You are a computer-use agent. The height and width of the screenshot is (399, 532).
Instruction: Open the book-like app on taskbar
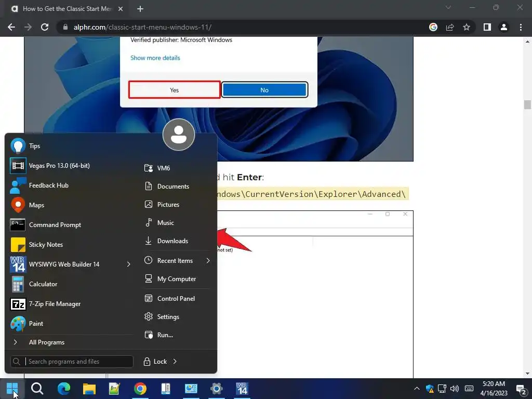166,389
